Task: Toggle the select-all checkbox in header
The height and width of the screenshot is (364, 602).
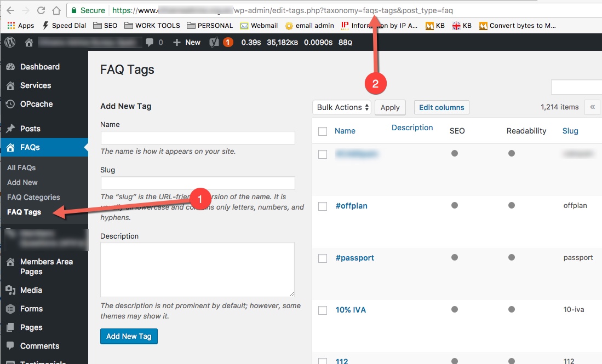Action: click(x=323, y=131)
